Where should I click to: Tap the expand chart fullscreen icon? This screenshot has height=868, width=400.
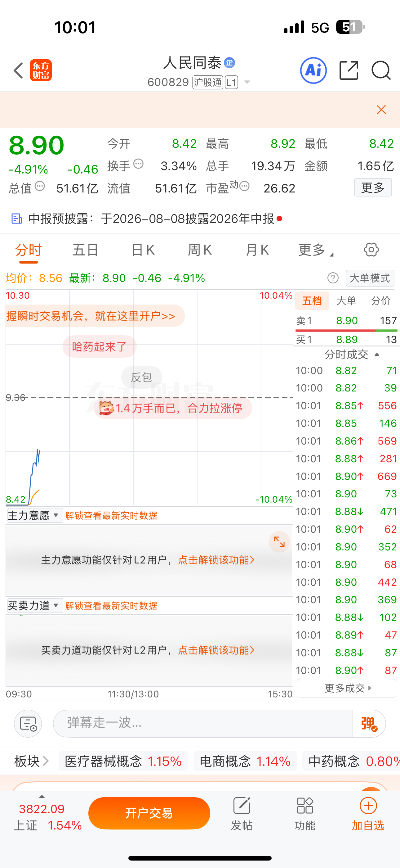pyautogui.click(x=279, y=542)
